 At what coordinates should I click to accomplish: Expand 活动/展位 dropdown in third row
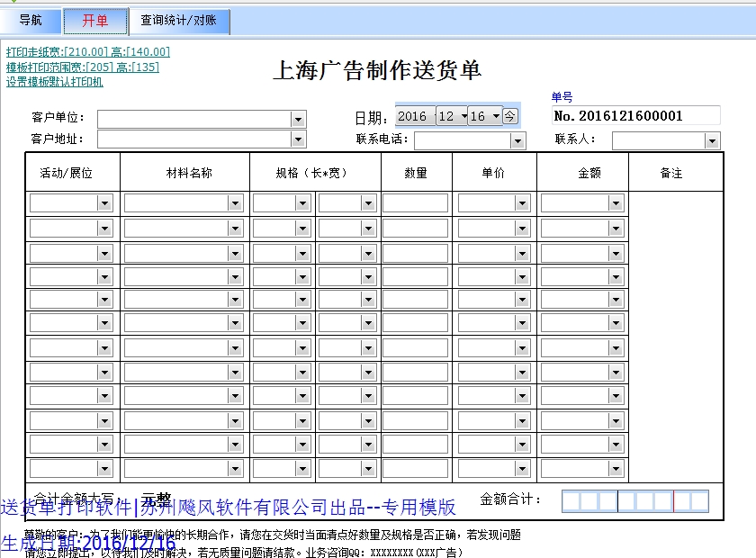coord(104,253)
